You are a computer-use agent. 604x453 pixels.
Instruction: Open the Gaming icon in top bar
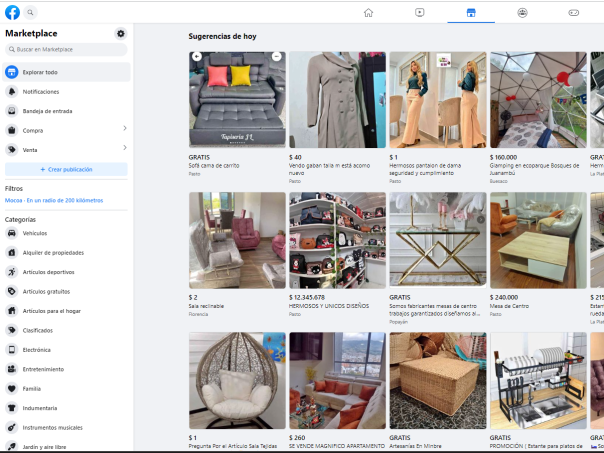574,13
